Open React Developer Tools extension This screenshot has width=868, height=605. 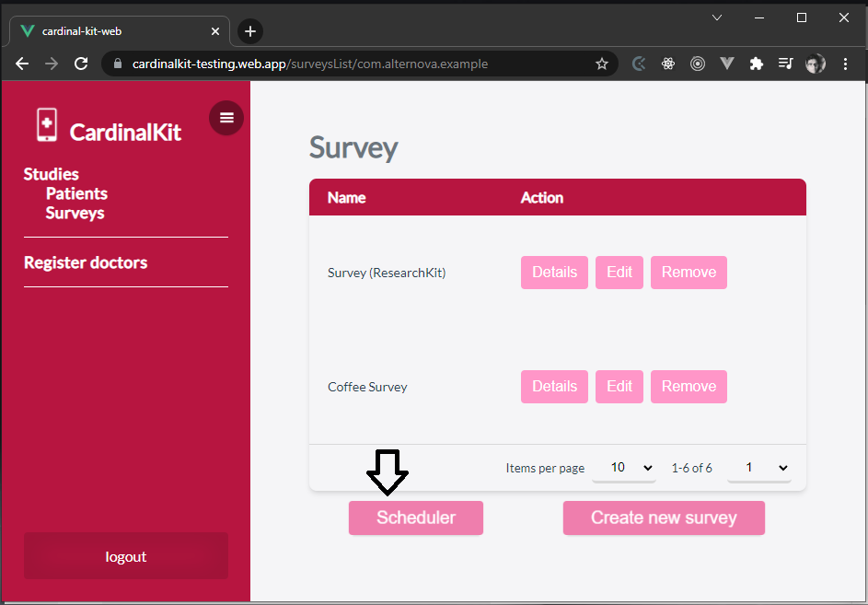click(668, 64)
